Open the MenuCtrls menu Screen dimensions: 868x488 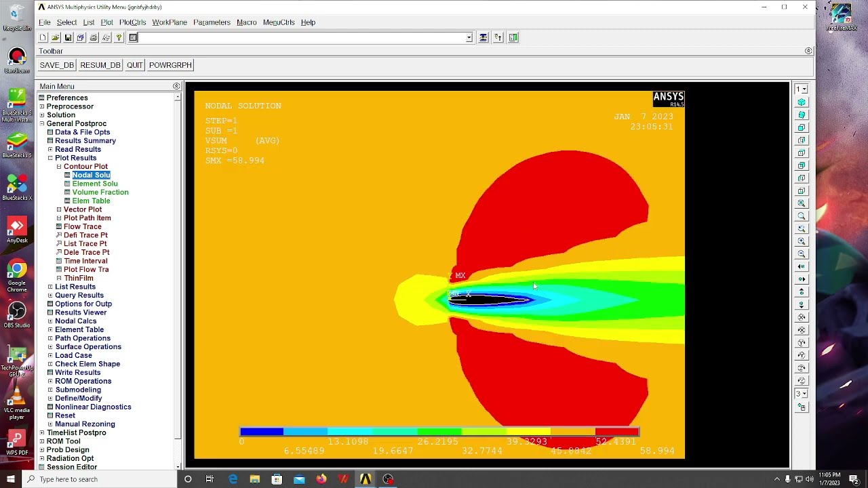(279, 22)
